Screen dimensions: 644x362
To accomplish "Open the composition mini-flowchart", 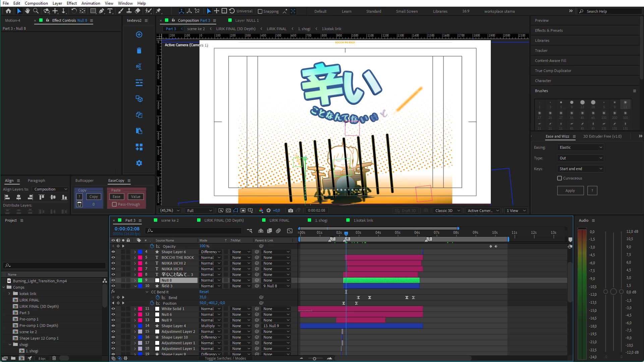I will point(249,231).
